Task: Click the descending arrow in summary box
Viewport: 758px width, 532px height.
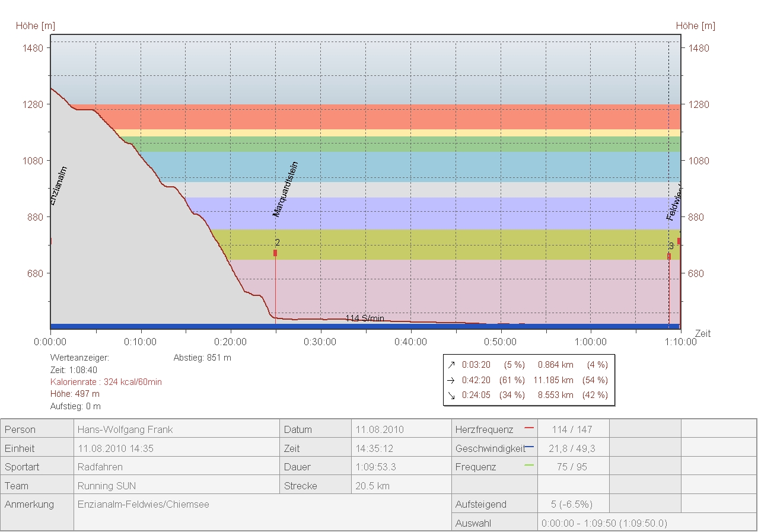Action: point(451,395)
